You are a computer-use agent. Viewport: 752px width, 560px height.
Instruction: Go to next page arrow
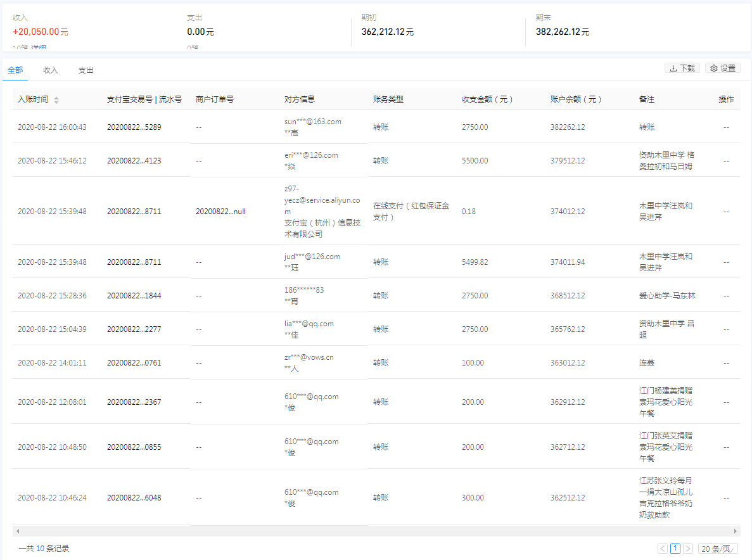688,549
